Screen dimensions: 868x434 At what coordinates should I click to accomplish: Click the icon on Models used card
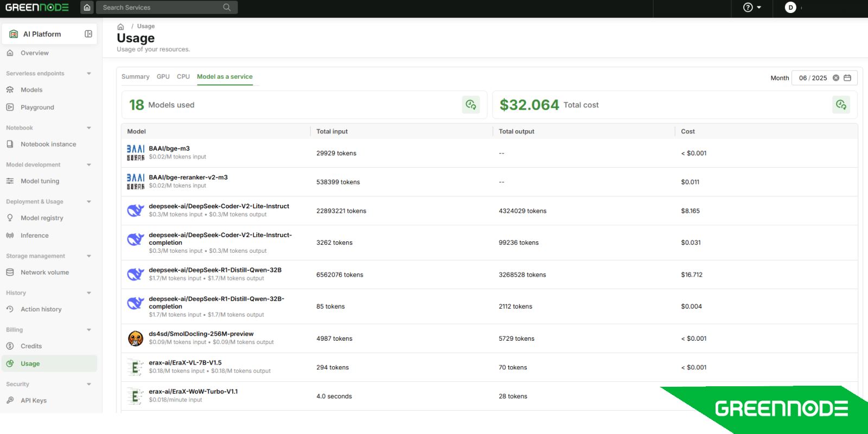click(470, 105)
